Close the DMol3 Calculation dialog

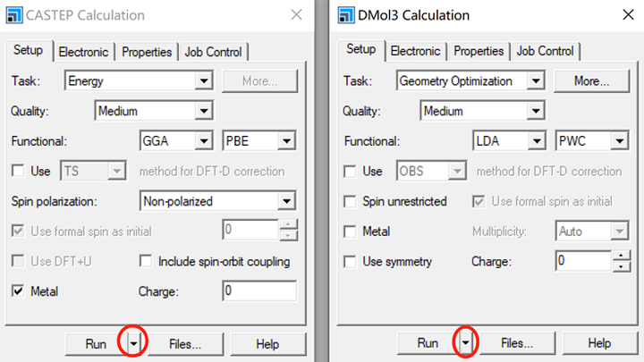coord(628,15)
